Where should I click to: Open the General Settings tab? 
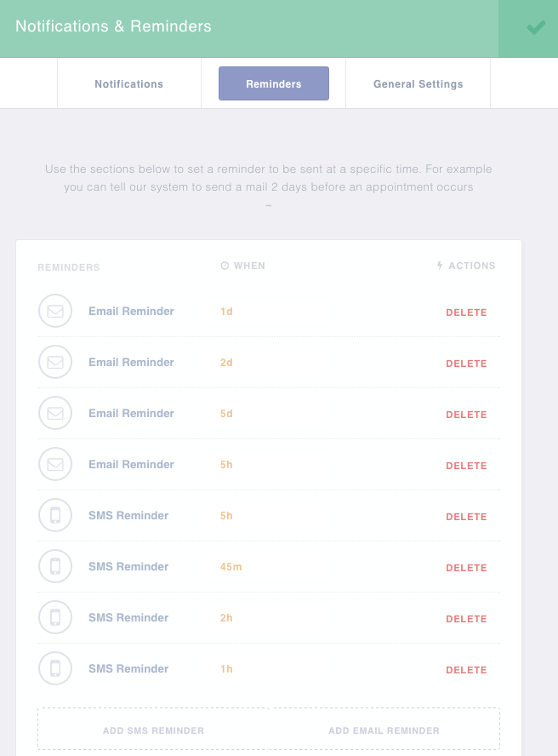[418, 84]
